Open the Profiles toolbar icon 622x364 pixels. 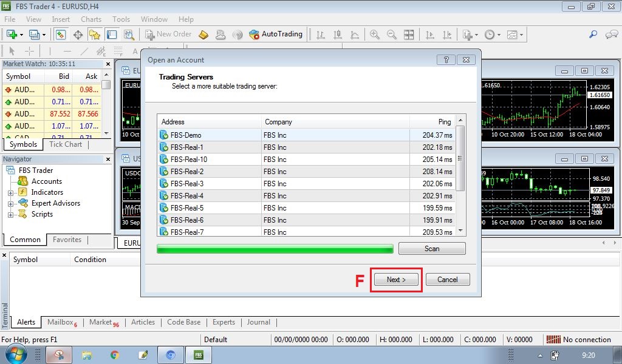point(34,35)
